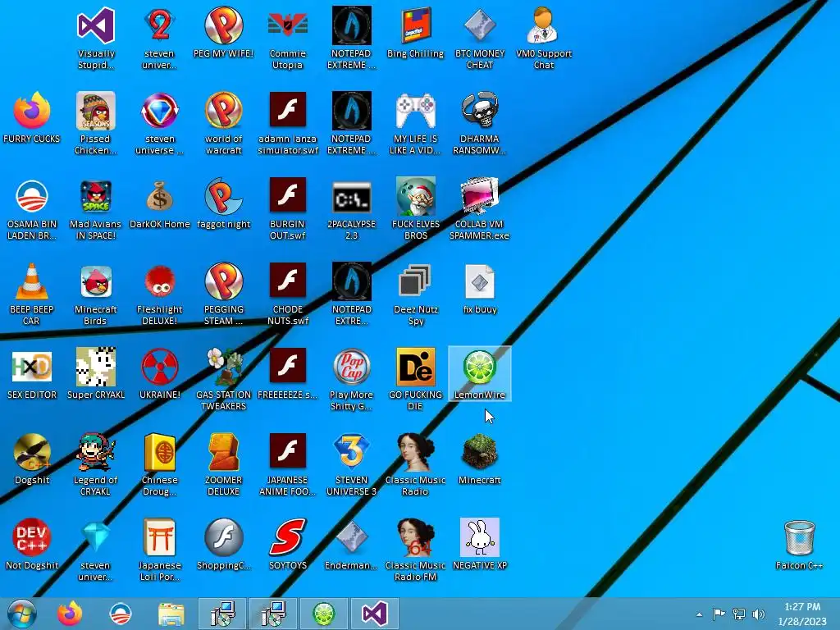Image resolution: width=840 pixels, height=630 pixels.
Task: Open Firefox from the taskbar
Action: [x=71, y=614]
